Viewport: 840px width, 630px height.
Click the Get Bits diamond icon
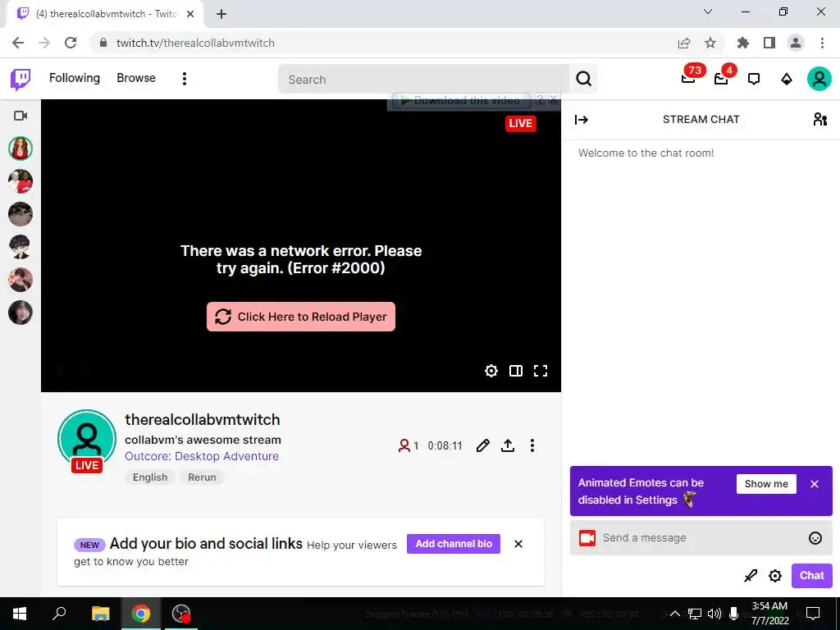(787, 80)
